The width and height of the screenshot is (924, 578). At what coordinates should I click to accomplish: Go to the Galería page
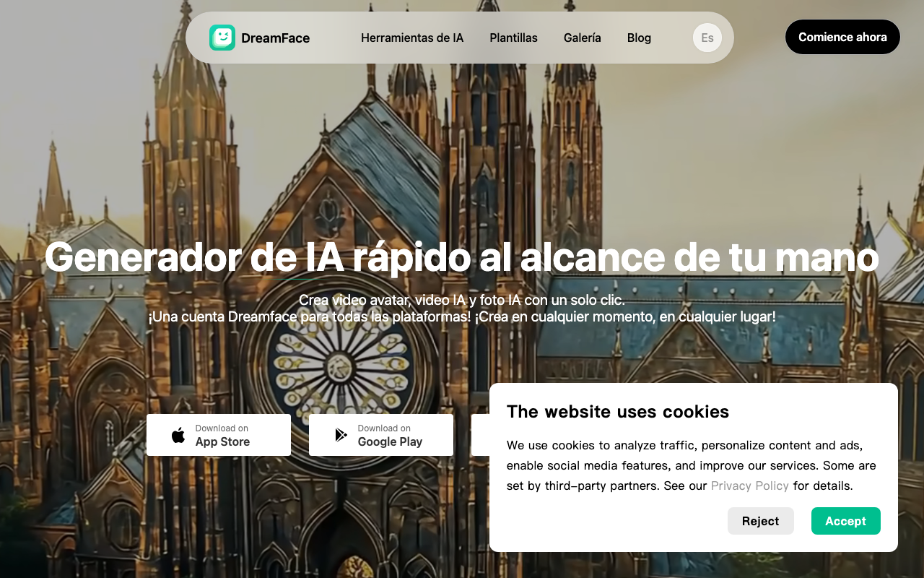(582, 38)
